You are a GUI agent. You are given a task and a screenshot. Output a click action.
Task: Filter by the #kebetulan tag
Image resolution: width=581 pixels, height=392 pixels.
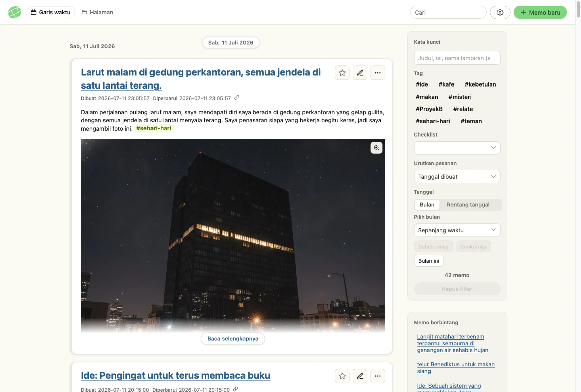coord(480,84)
